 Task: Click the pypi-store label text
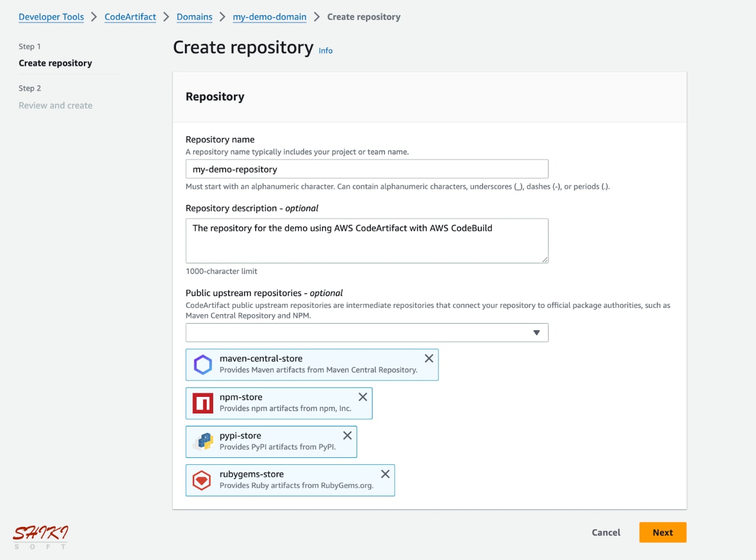240,435
